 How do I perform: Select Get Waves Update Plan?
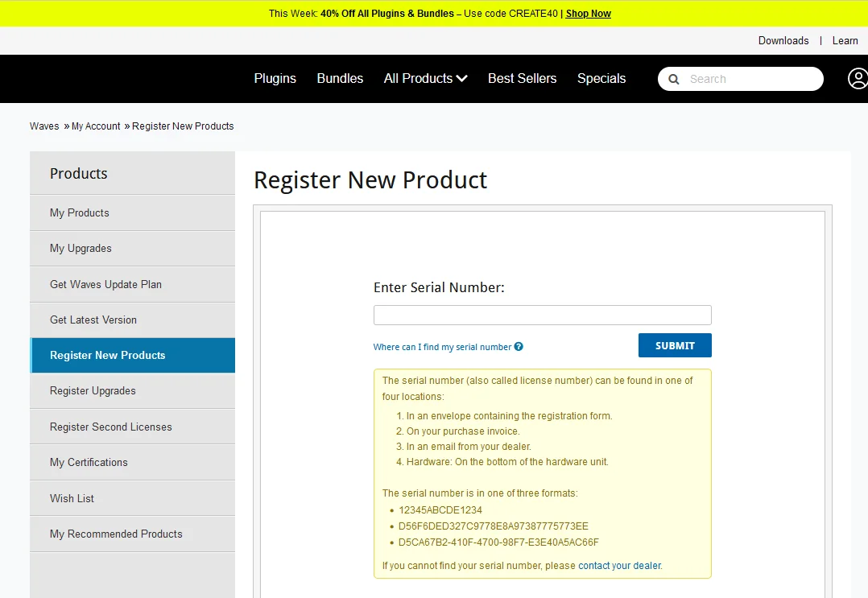[x=132, y=284]
